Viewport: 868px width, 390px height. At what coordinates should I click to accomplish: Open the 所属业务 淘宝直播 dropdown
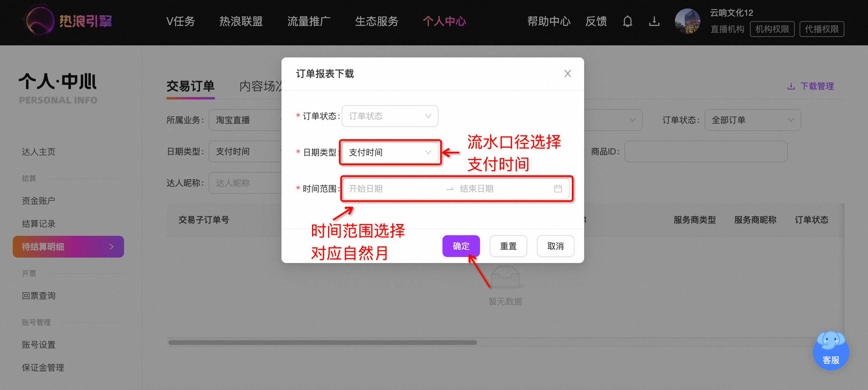[x=245, y=120]
